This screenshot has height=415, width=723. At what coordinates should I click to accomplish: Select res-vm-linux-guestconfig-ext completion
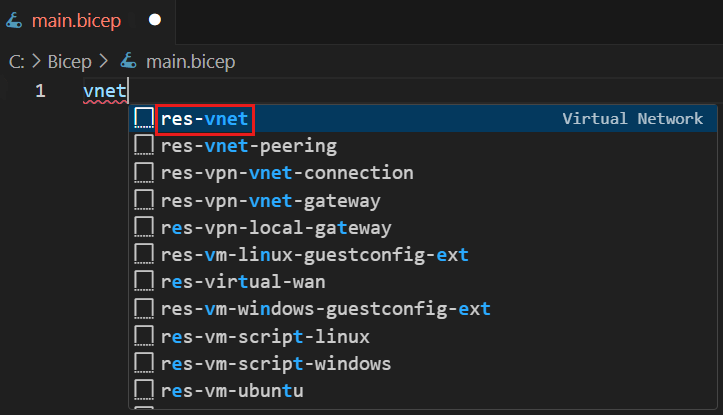314,255
